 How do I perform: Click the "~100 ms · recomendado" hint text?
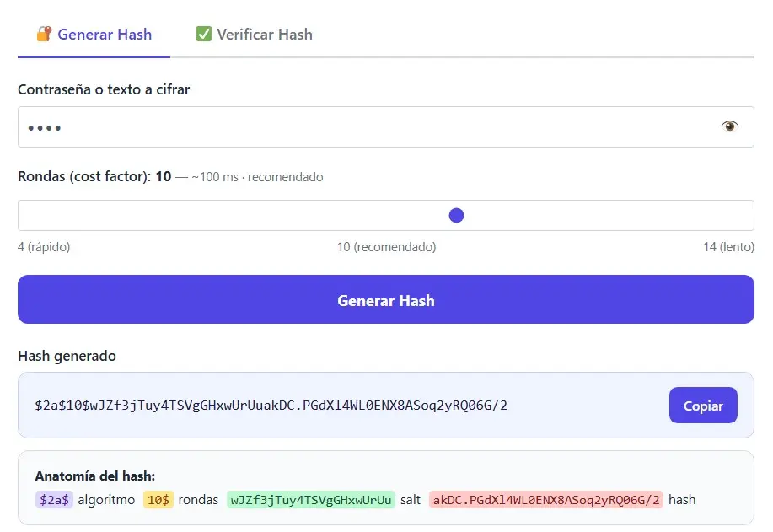[x=257, y=177]
